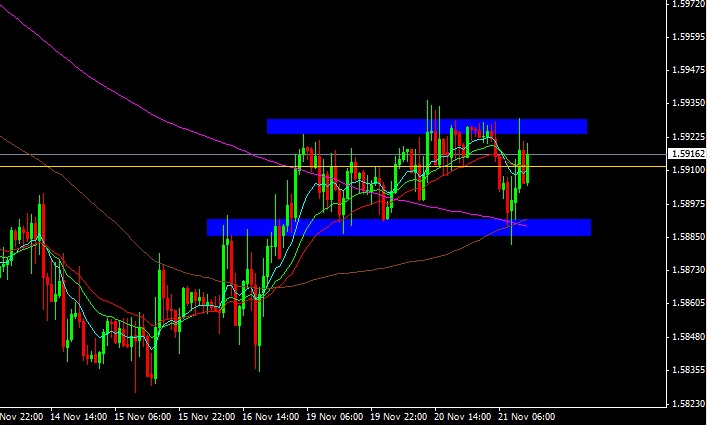Click the 21 Nov 06:00 time label

526,416
